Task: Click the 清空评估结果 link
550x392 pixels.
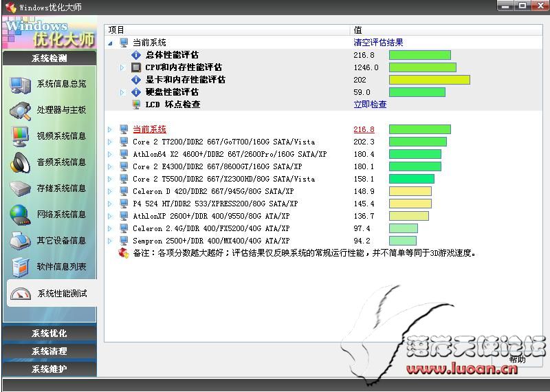Action: point(378,43)
